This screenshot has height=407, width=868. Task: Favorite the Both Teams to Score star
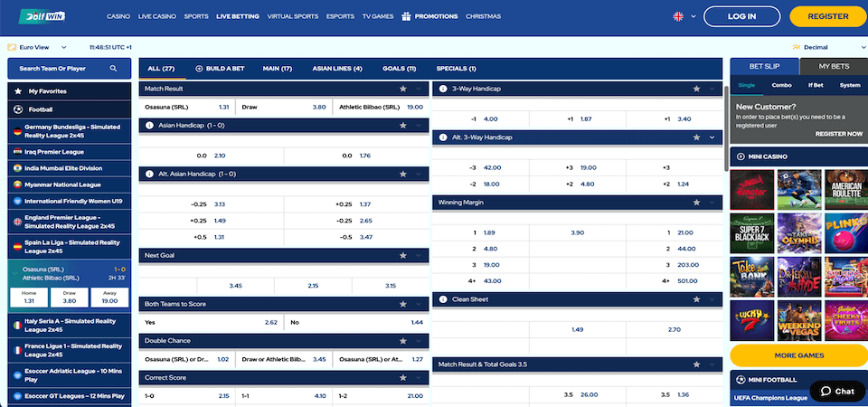(403, 304)
